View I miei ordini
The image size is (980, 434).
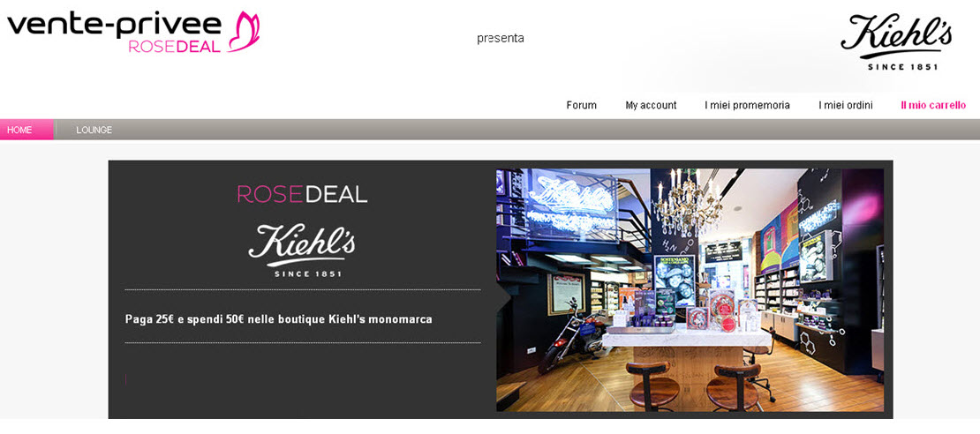845,106
